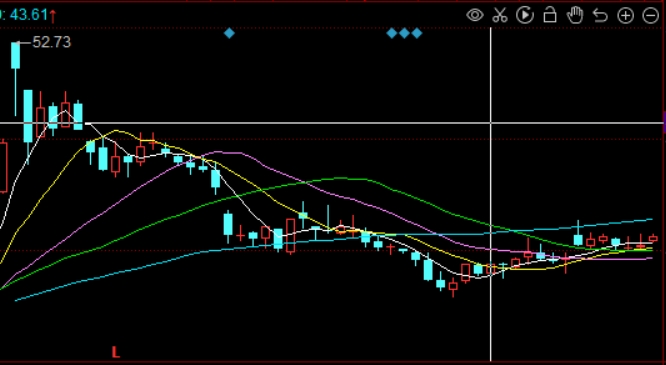Click the tall cyan candle at 52.73 peak
The width and height of the screenshot is (666, 365).
tap(15, 55)
